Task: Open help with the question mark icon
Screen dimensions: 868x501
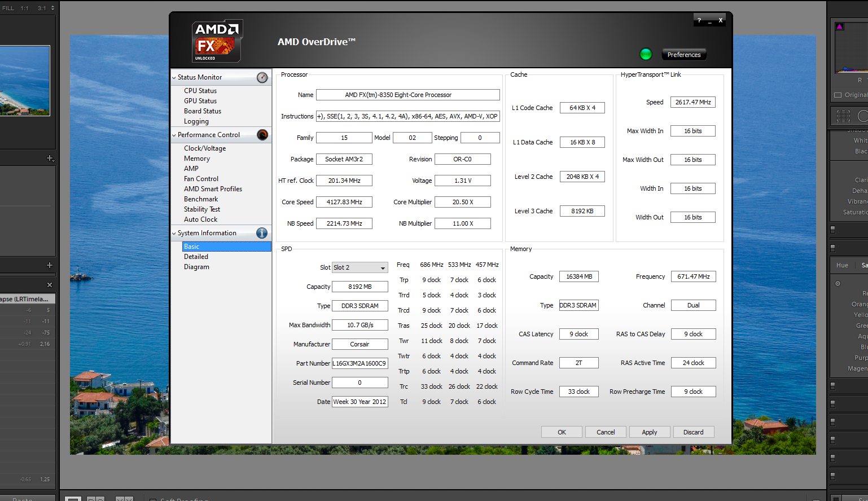Action: click(x=699, y=20)
